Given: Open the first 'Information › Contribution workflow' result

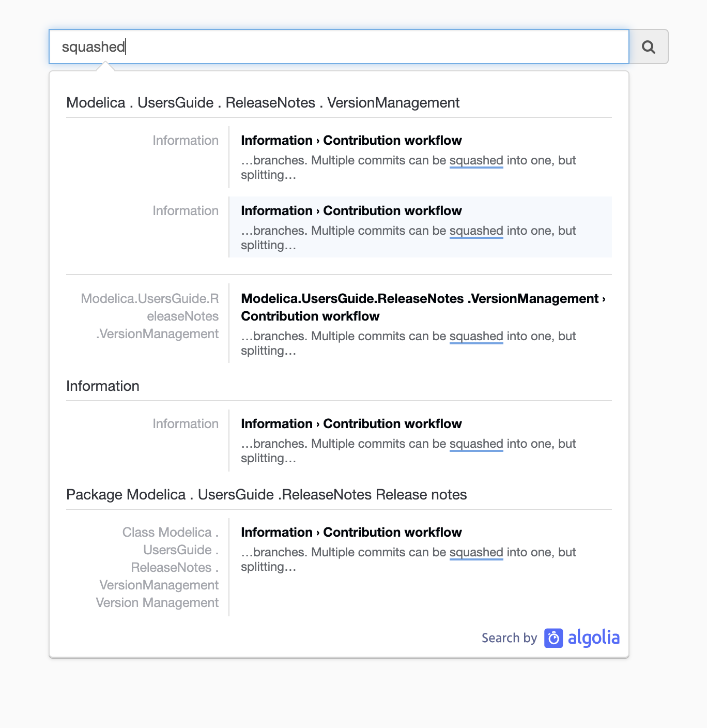Looking at the screenshot, I should click(351, 140).
